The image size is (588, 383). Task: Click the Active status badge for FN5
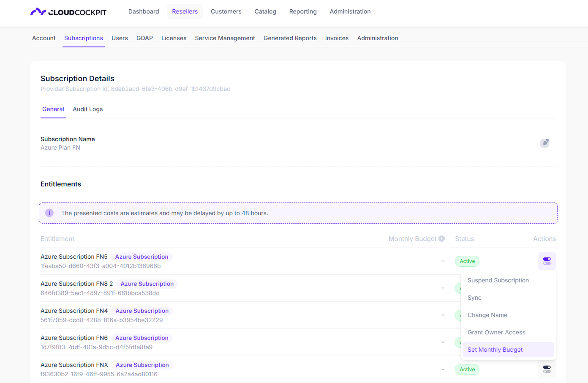point(467,261)
